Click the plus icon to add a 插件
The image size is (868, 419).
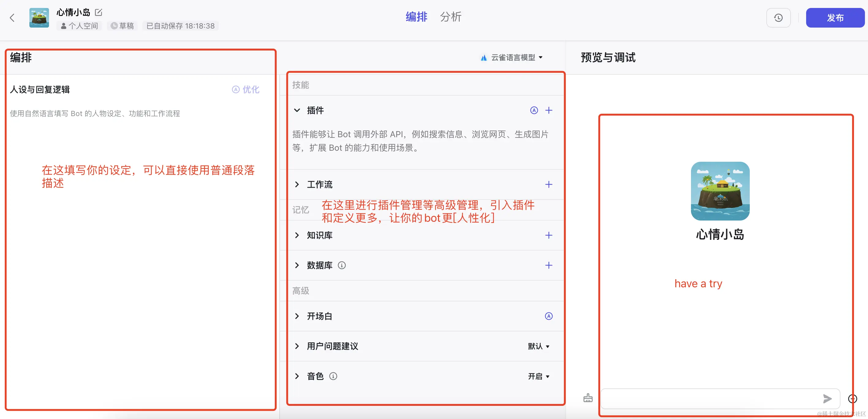[x=549, y=110]
